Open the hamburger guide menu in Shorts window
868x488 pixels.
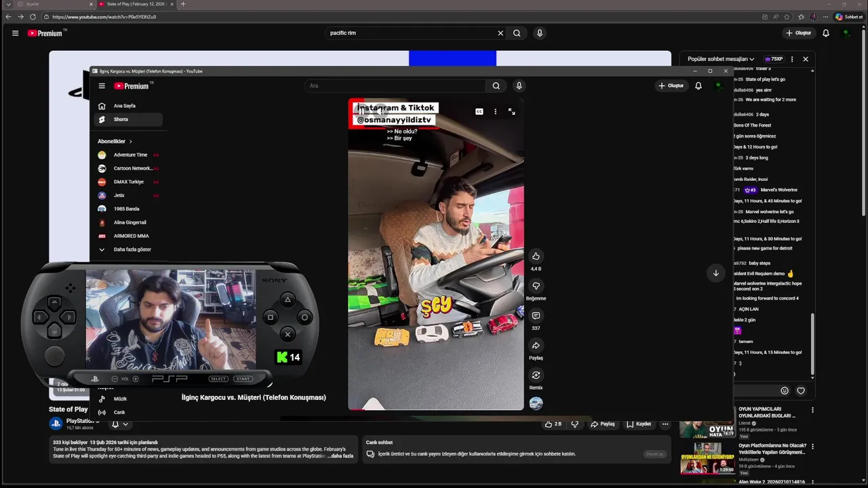[x=102, y=86]
